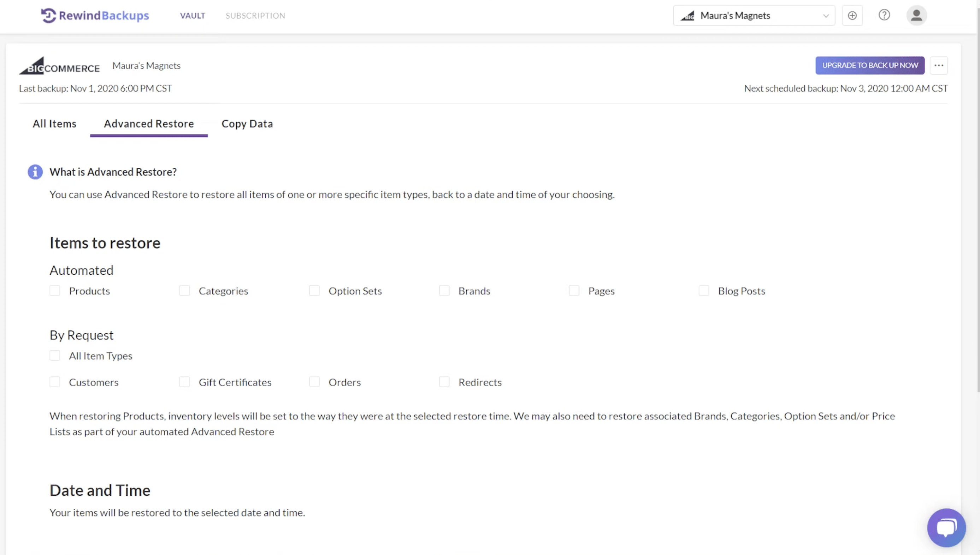Enable the Gift Certificates checkbox
The image size is (980, 555).
(x=184, y=382)
